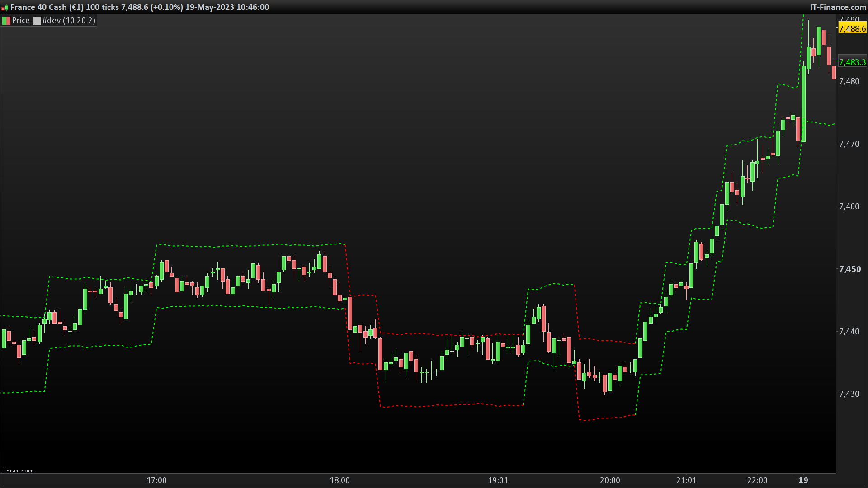Click the 18:00 time axis label
This screenshot has height=488, width=868.
point(340,480)
